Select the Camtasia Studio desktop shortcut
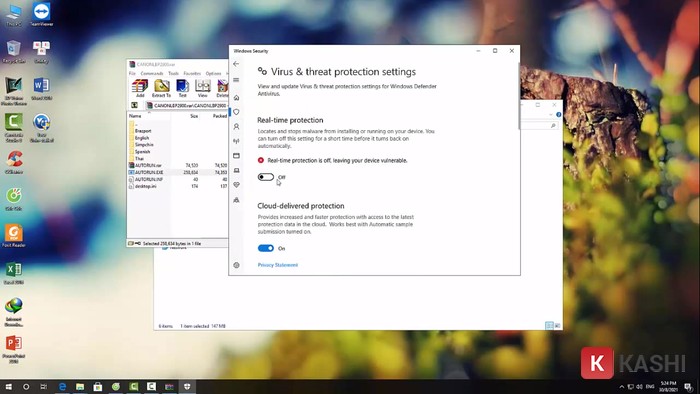Screen dimensions: 700x394 coord(14,127)
